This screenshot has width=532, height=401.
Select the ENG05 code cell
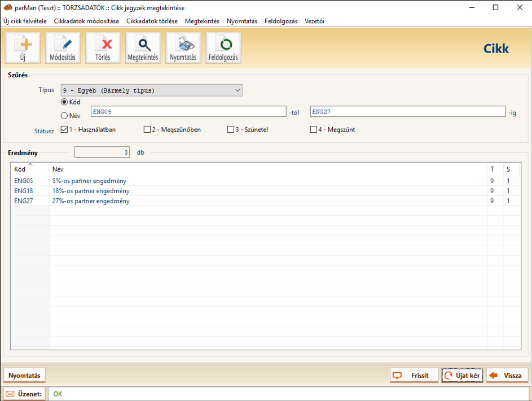(x=24, y=181)
